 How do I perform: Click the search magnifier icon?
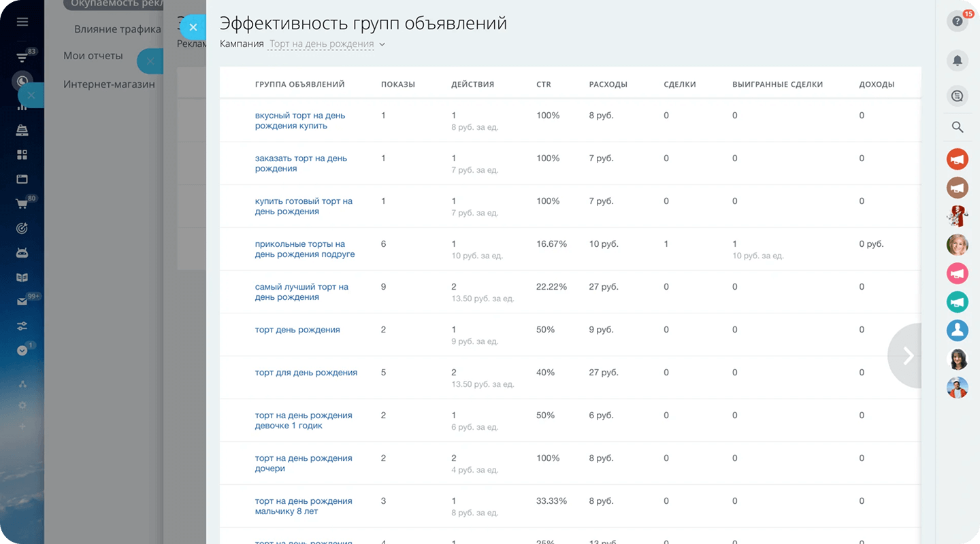957,127
